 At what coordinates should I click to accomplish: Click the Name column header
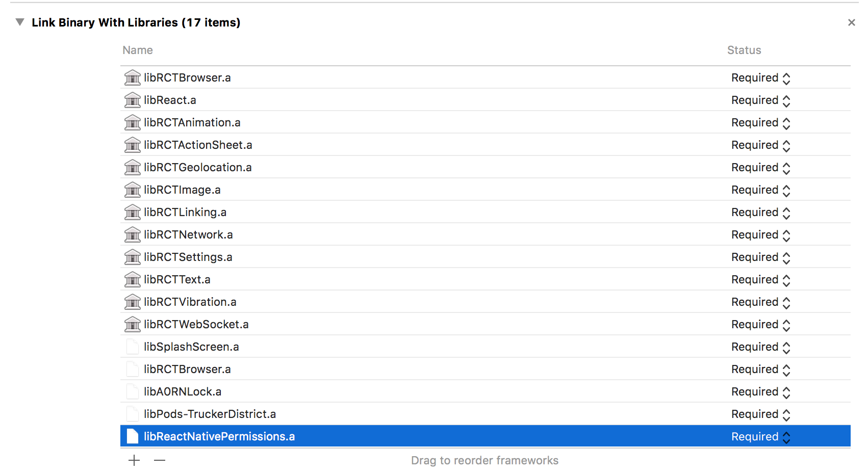point(137,50)
